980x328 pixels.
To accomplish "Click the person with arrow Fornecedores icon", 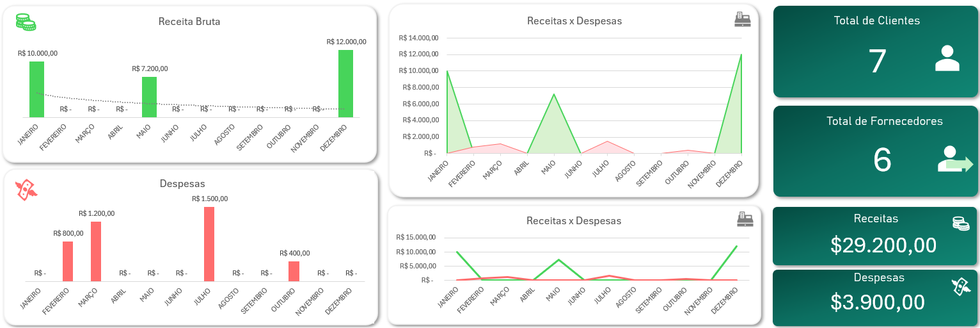I will pos(954,160).
